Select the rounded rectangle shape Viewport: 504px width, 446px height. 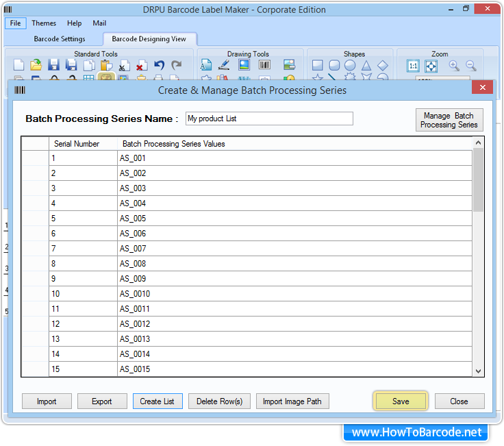(x=334, y=66)
